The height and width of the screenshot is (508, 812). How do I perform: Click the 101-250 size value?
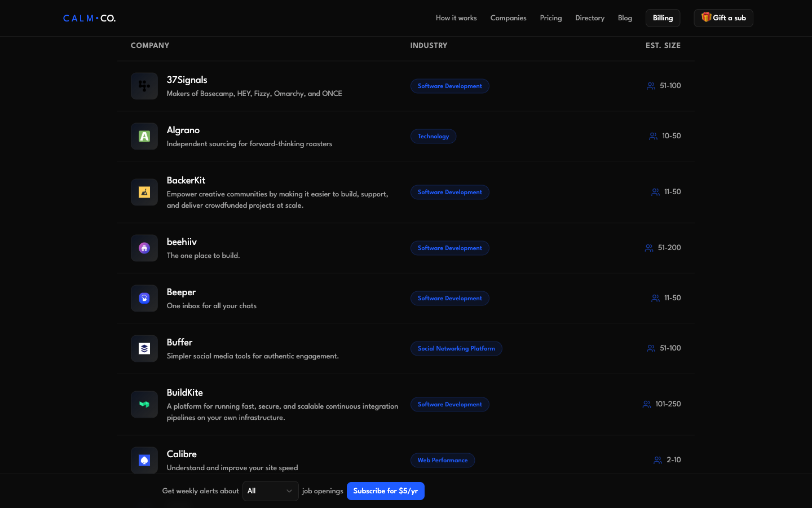pos(668,404)
